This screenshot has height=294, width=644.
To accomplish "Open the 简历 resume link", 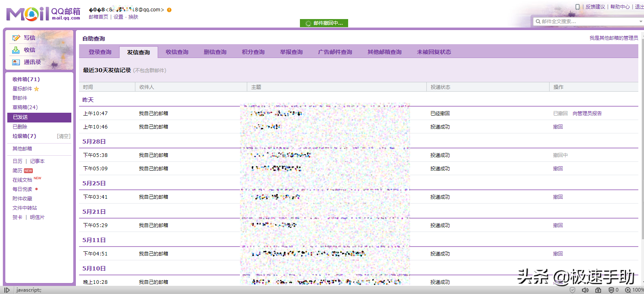I will pyautogui.click(x=17, y=171).
